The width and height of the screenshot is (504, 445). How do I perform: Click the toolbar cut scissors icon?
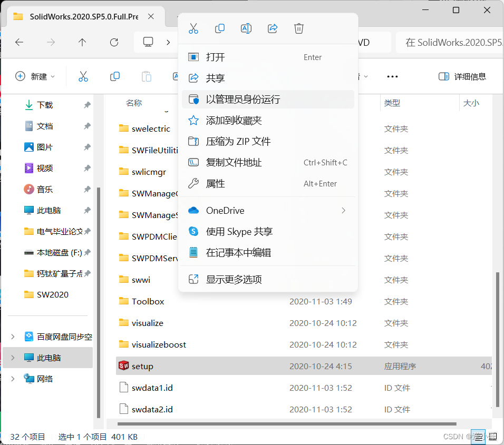click(83, 76)
